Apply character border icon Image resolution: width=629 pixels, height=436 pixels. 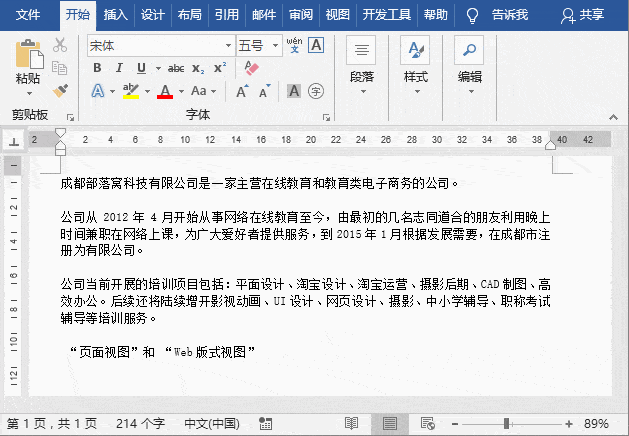pyautogui.click(x=316, y=45)
